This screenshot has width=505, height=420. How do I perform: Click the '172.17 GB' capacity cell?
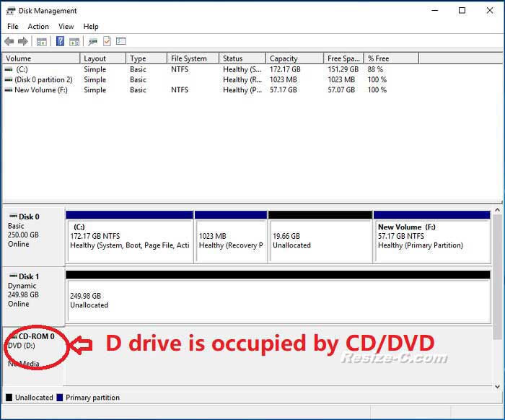click(285, 69)
